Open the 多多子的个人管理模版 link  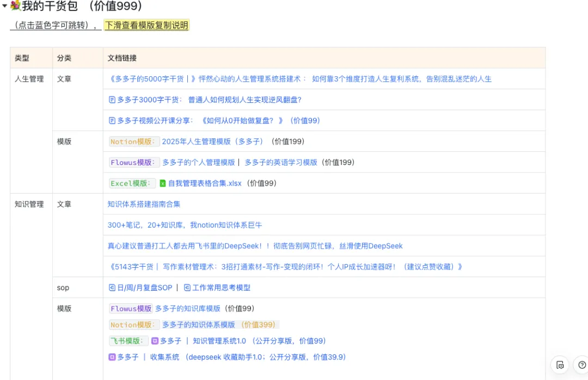point(198,162)
